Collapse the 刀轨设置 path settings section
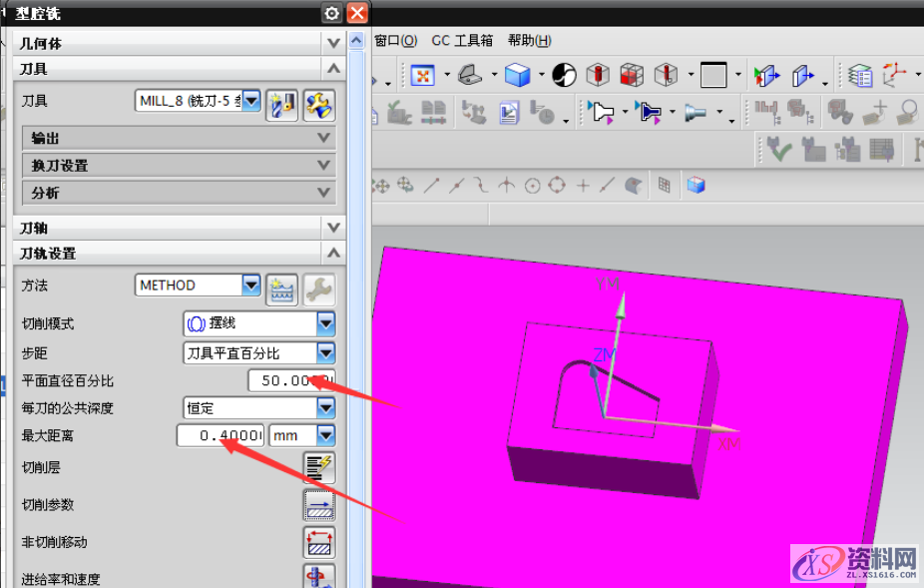 coord(333,254)
